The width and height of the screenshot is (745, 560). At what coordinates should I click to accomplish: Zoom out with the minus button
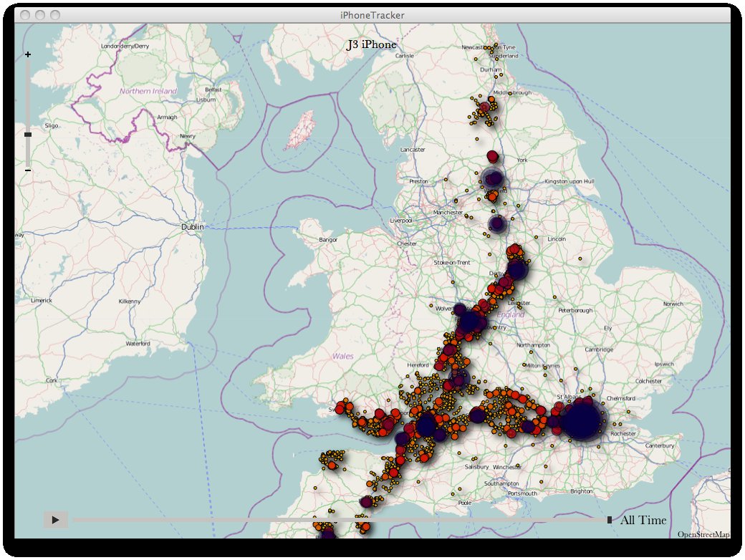pyautogui.click(x=28, y=170)
